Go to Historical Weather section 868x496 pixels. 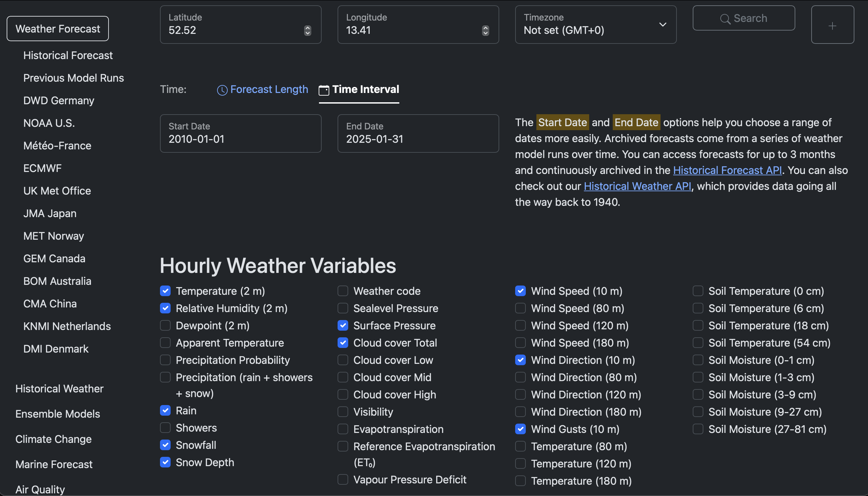[x=59, y=388]
